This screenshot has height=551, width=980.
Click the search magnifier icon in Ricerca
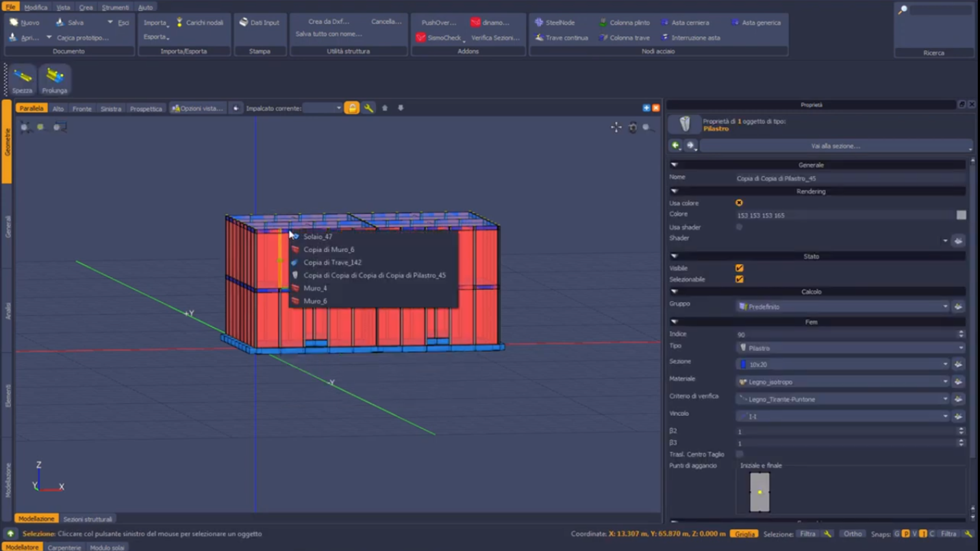(x=903, y=10)
